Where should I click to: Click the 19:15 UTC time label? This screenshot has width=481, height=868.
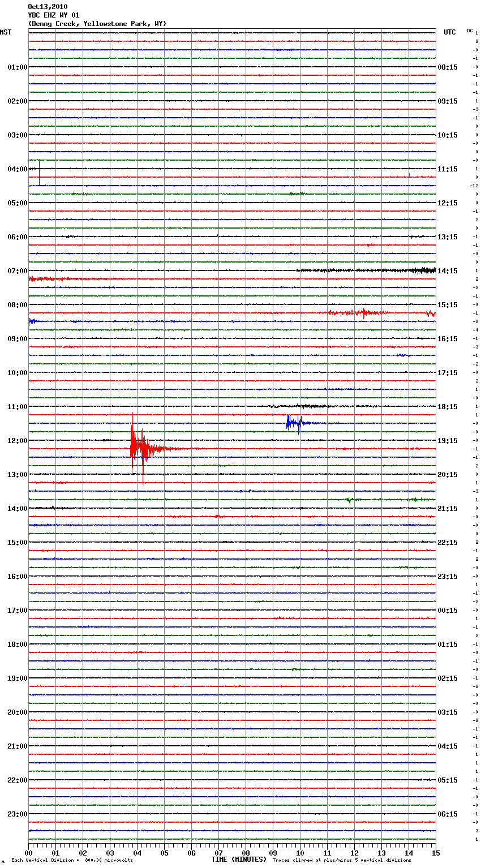448,441
